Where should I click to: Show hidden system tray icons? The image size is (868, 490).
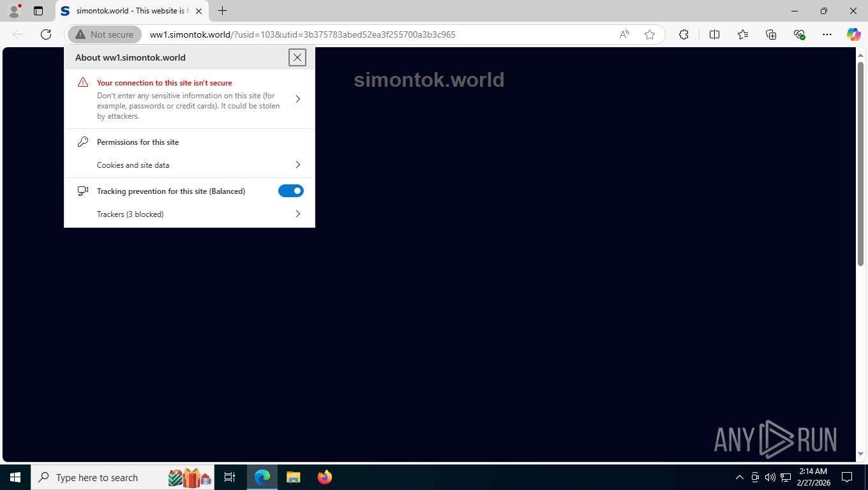pos(740,477)
